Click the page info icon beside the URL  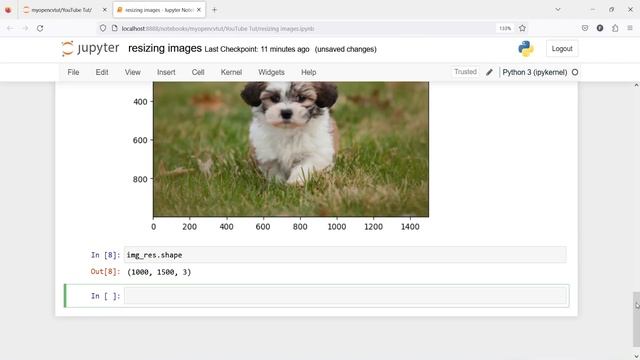(x=115, y=28)
